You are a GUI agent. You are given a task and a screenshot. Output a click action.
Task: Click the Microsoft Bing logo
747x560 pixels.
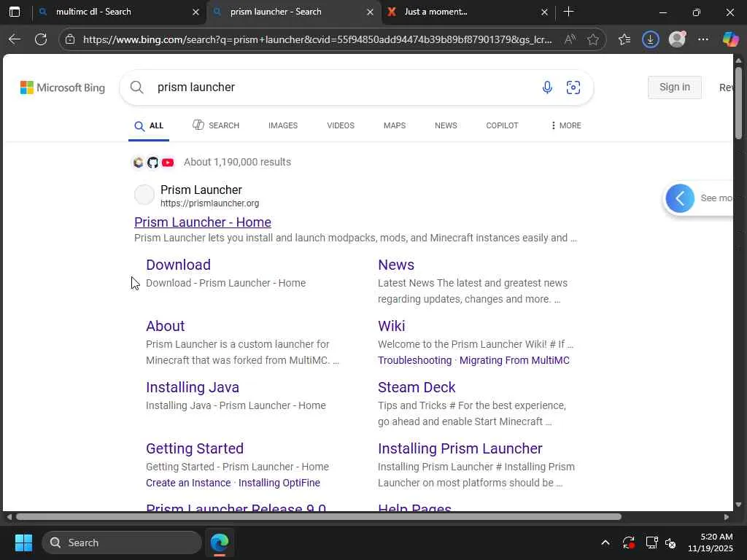click(63, 87)
